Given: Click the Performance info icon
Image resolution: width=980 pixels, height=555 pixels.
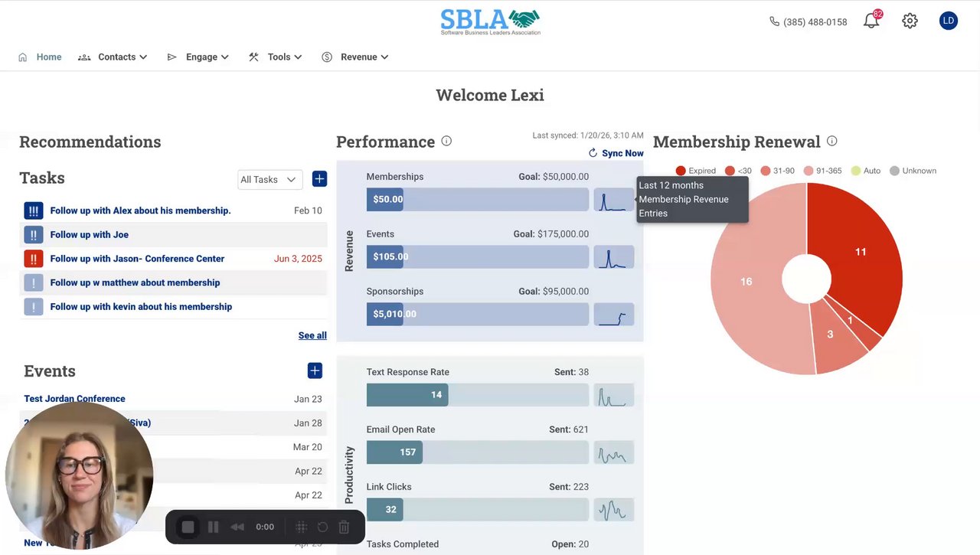Looking at the screenshot, I should pos(446,141).
